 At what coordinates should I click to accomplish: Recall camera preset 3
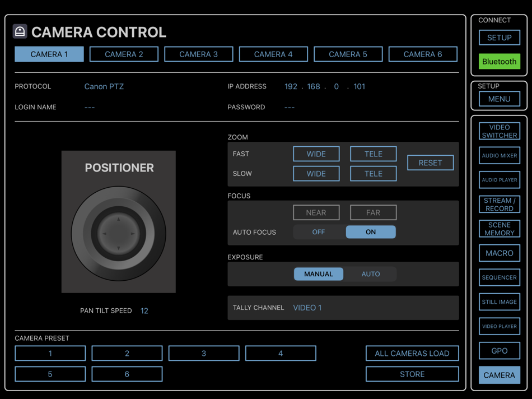point(204,353)
